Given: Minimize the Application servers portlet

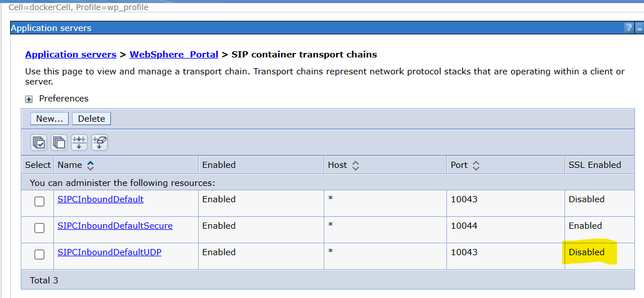Looking at the screenshot, I should [639, 28].
